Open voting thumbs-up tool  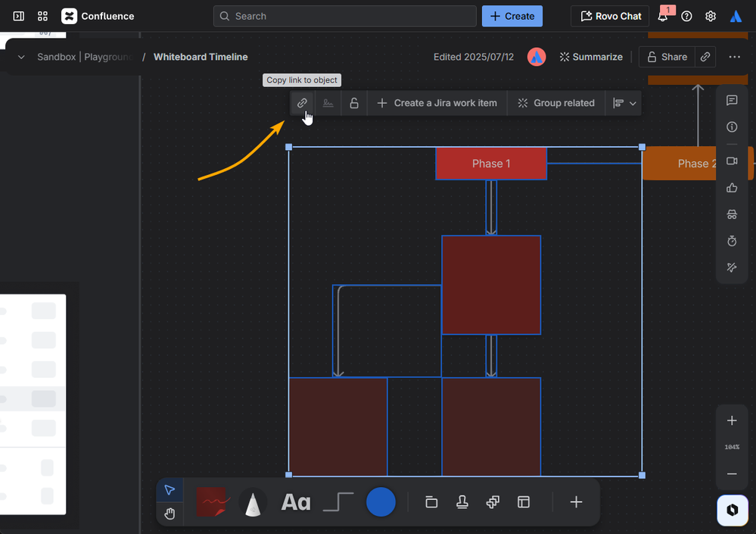point(732,188)
